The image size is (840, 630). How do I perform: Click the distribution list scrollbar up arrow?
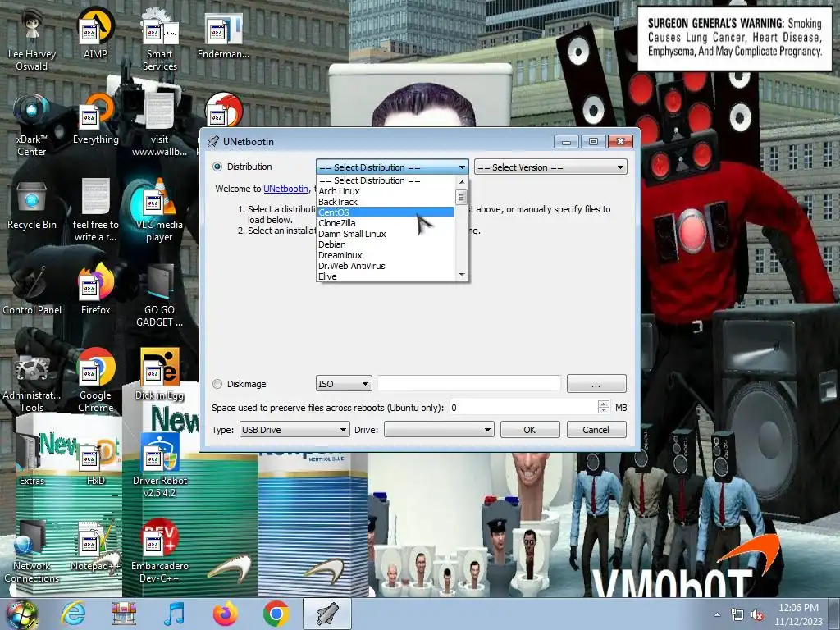click(462, 182)
